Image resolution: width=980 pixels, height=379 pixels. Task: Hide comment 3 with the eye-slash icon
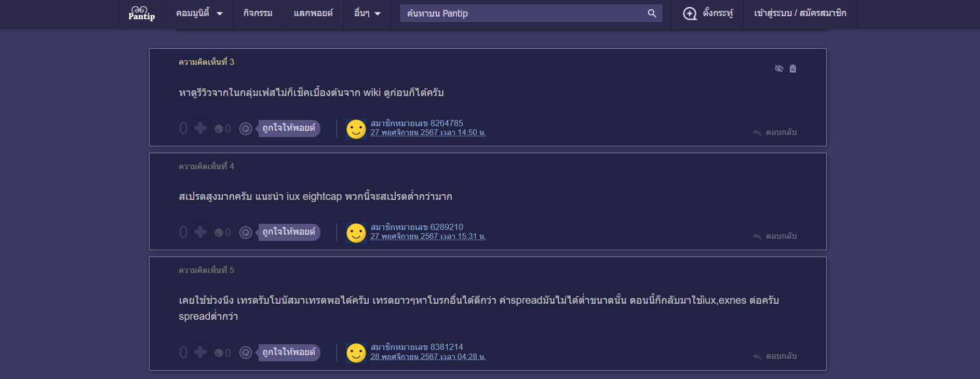778,69
